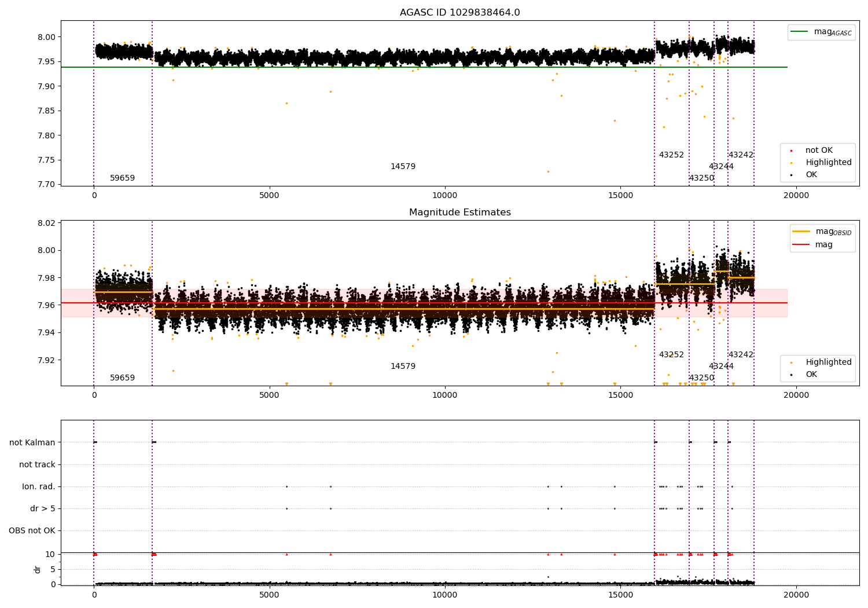Click obsid label 14579 in the Magnitude Estimates plot
The height and width of the screenshot is (608, 868).
(x=403, y=367)
